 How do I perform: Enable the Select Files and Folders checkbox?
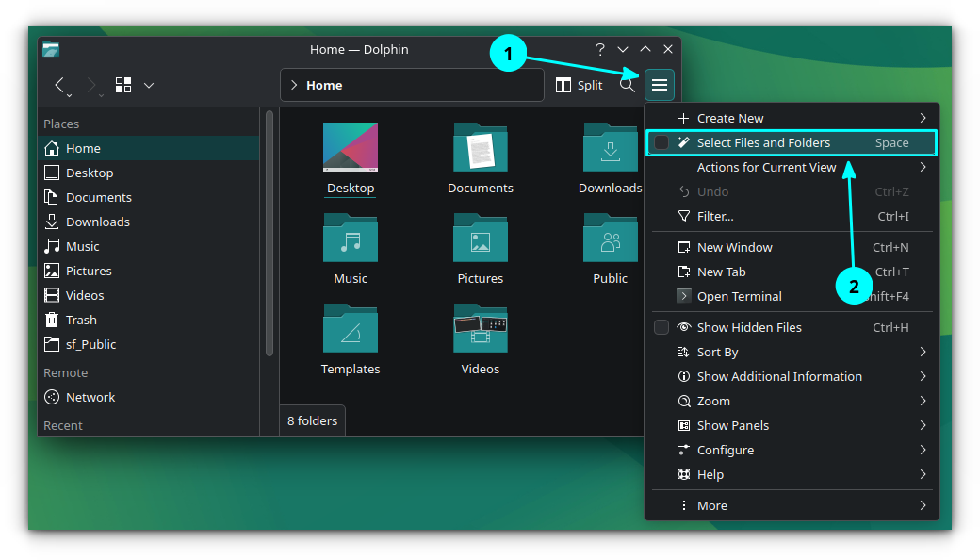pos(661,142)
